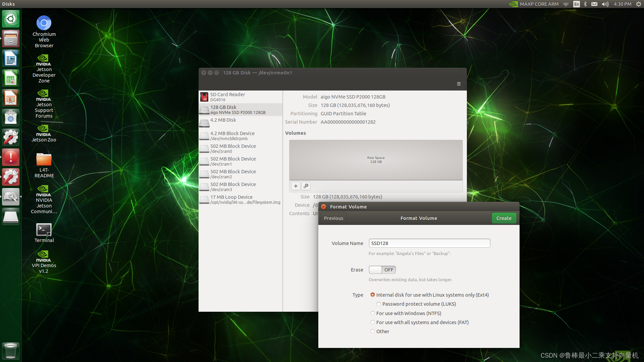The image size is (644, 362).
Task: Click the serial number AA000000000000001282
Action: [348, 122]
